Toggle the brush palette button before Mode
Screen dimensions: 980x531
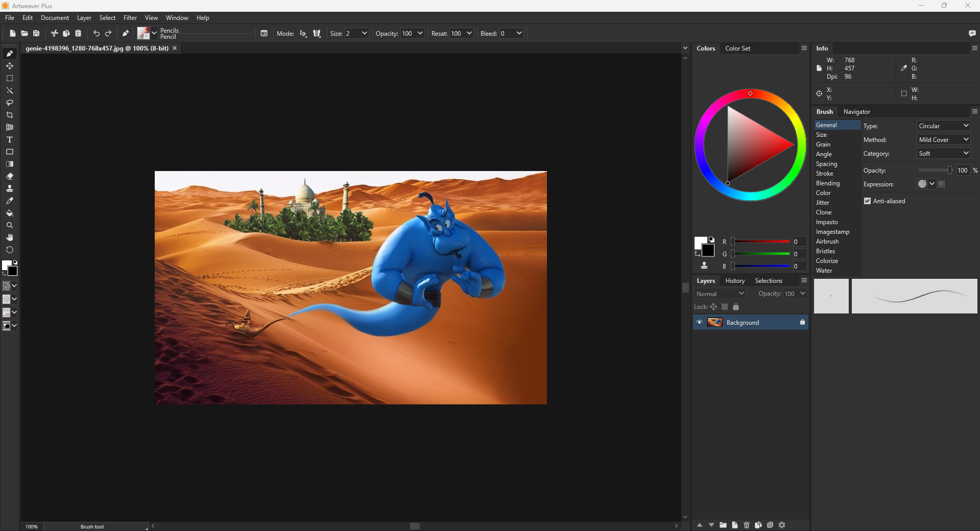(x=264, y=33)
